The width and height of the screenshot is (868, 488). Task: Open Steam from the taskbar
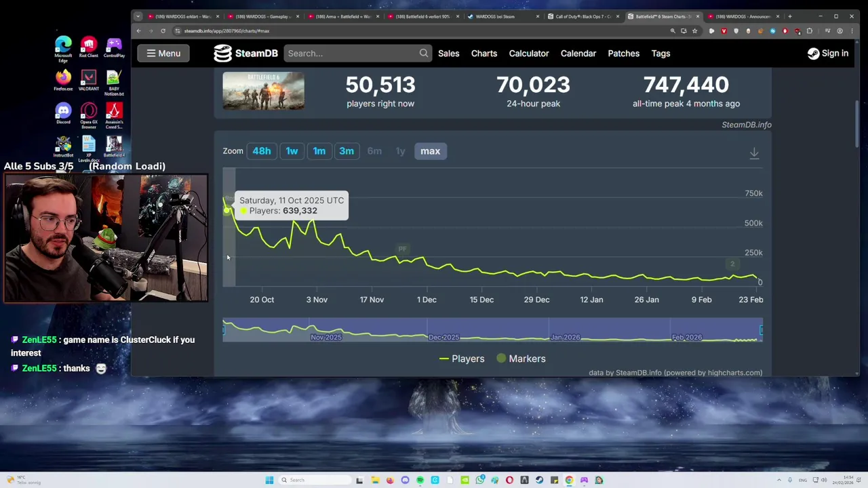pyautogui.click(x=539, y=480)
